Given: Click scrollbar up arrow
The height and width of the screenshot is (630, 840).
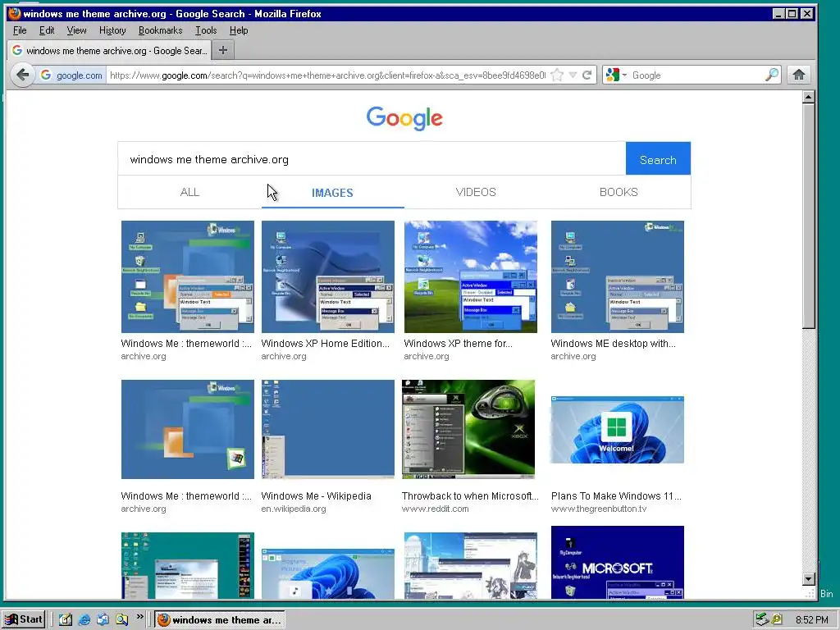Looking at the screenshot, I should click(x=808, y=97).
